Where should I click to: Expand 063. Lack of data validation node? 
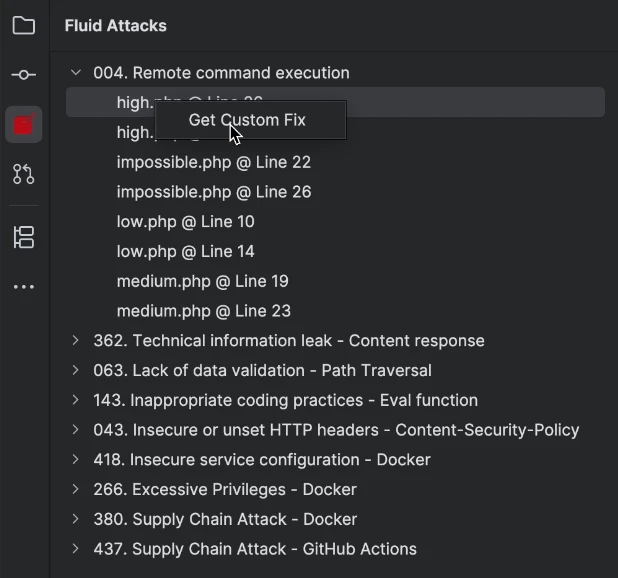tap(76, 370)
